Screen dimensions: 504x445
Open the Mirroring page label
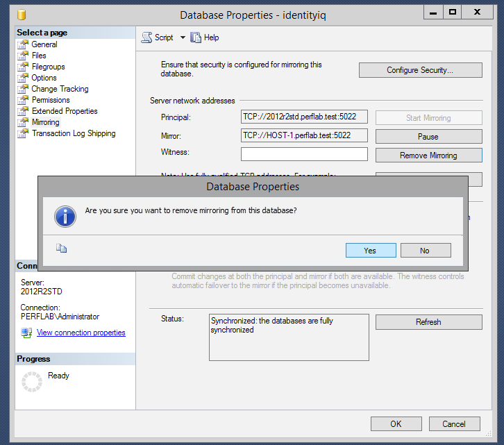point(46,122)
